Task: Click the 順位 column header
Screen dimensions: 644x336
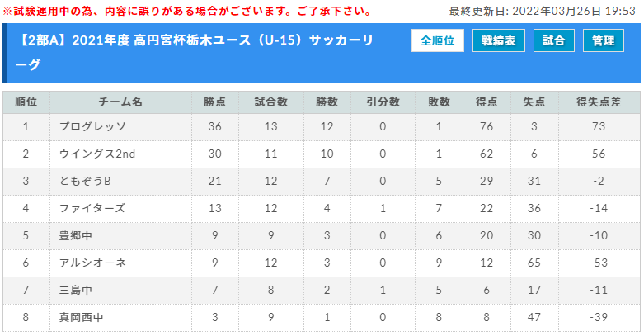Action: point(26,102)
